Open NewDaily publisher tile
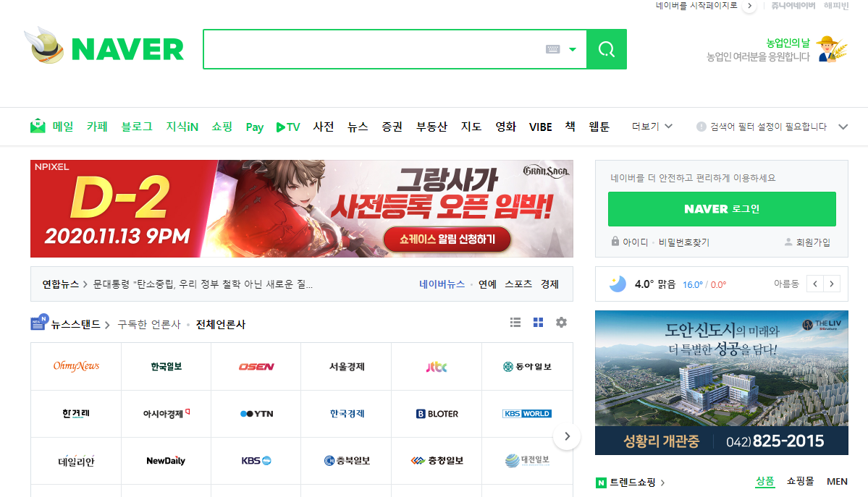Viewport: 868px width, 497px height. pos(166,461)
